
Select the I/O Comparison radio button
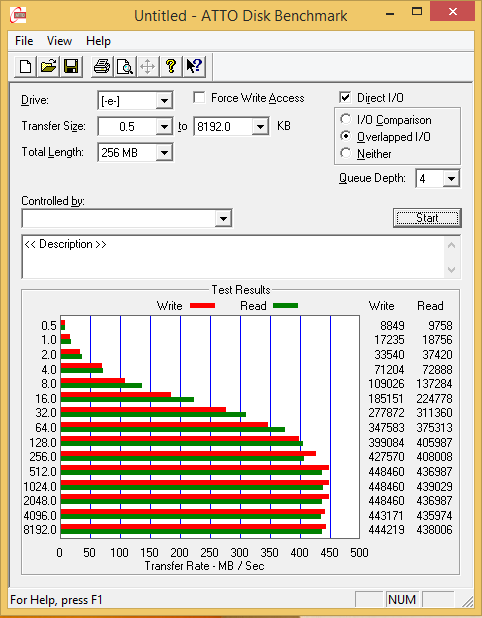pyautogui.click(x=346, y=119)
